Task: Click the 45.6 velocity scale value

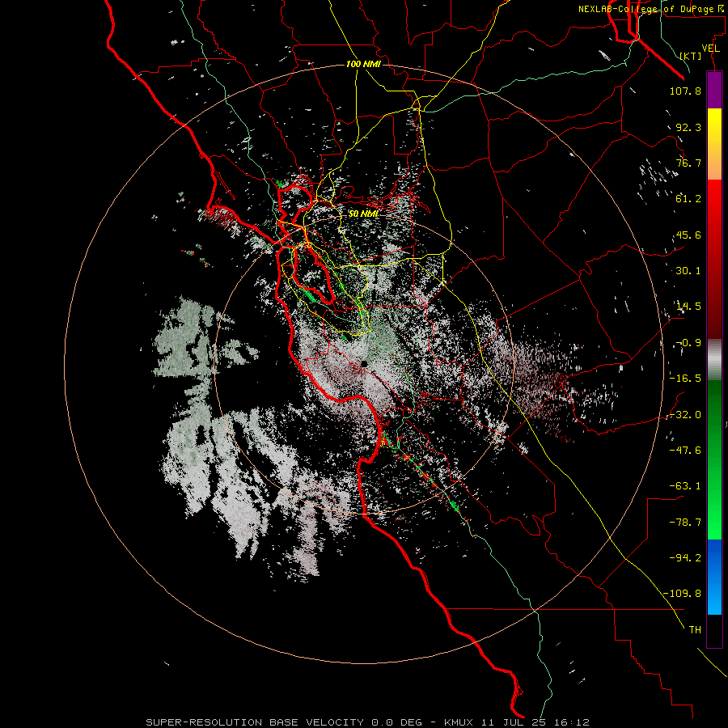Action: [688, 235]
